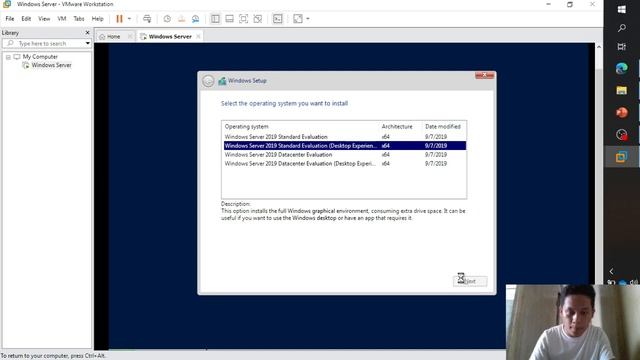The image size is (640, 360).
Task: Go back with the Windows Setup back arrow
Action: point(208,81)
